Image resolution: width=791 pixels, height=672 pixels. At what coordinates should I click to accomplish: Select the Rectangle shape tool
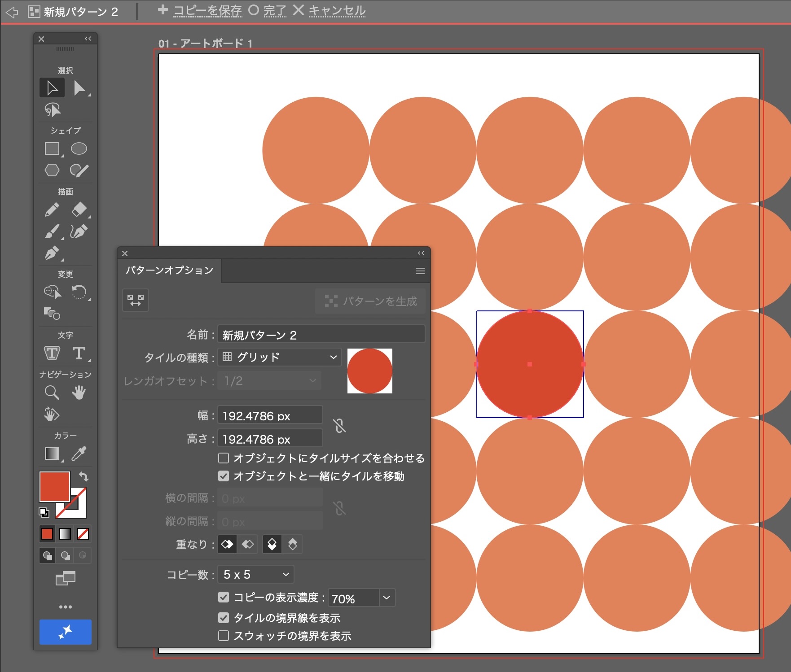pos(52,148)
